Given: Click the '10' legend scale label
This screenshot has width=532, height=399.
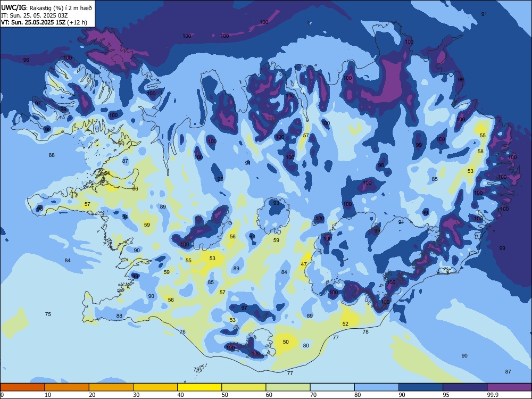Looking at the screenshot, I should 48,395.
